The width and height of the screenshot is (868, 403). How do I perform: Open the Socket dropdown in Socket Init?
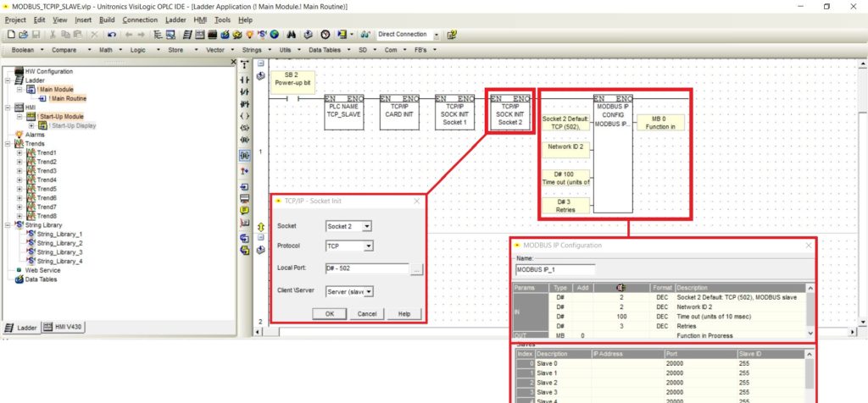(x=366, y=226)
